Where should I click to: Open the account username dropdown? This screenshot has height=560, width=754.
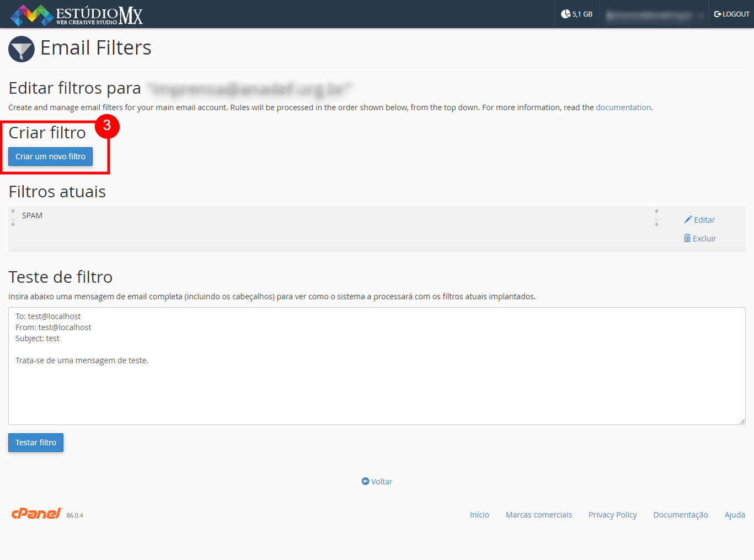point(653,14)
